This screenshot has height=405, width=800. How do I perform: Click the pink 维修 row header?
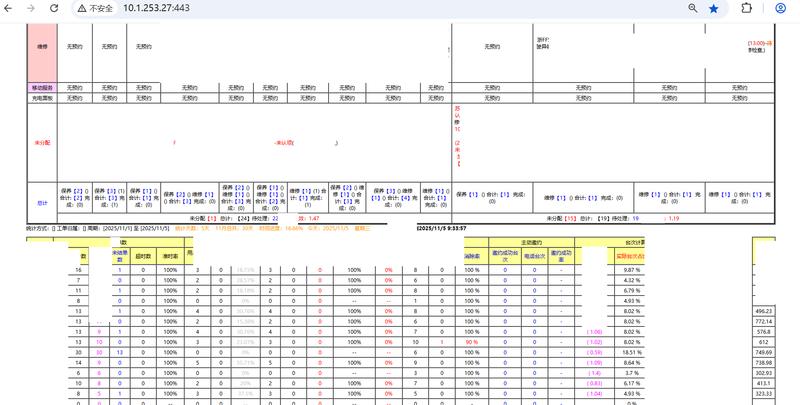(42, 53)
